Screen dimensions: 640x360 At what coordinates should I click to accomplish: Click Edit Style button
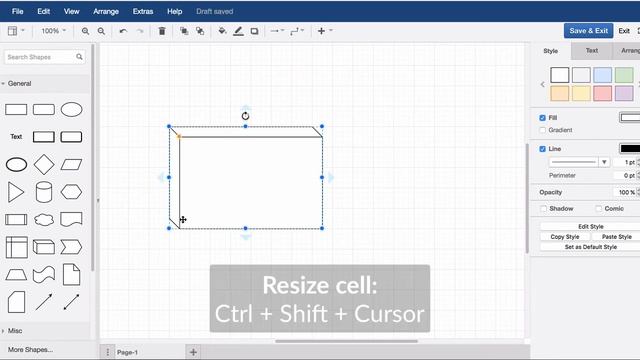point(591,226)
